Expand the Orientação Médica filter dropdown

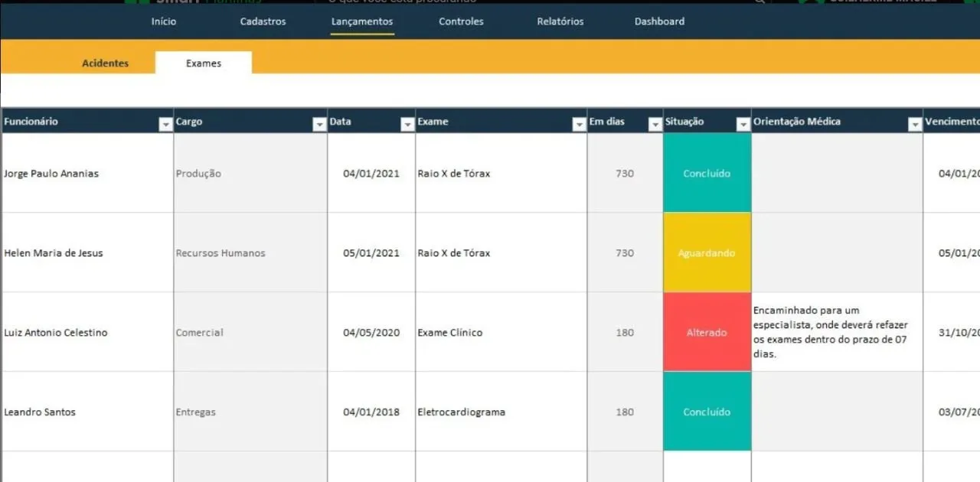(914, 125)
